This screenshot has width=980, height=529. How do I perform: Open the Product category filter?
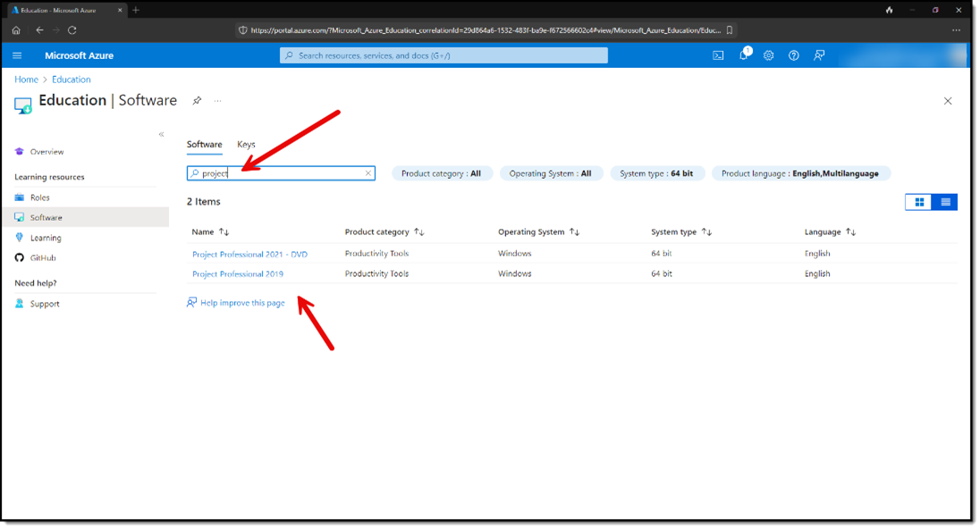click(x=442, y=173)
